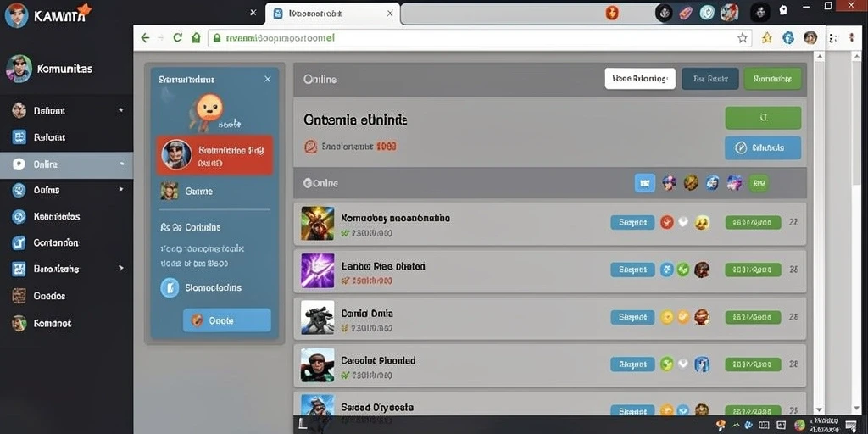Image resolution: width=868 pixels, height=434 pixels.
Task: Open the Caroint Floonlad thumbnail
Action: coord(318,365)
